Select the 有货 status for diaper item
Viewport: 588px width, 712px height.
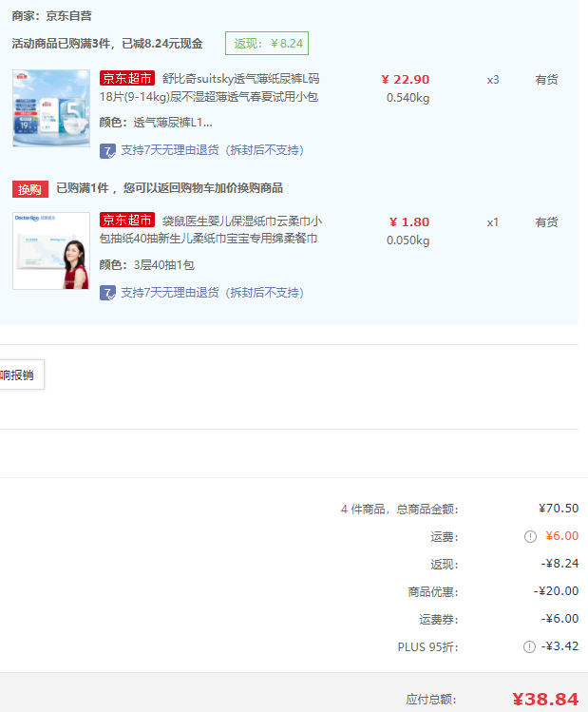[x=546, y=80]
